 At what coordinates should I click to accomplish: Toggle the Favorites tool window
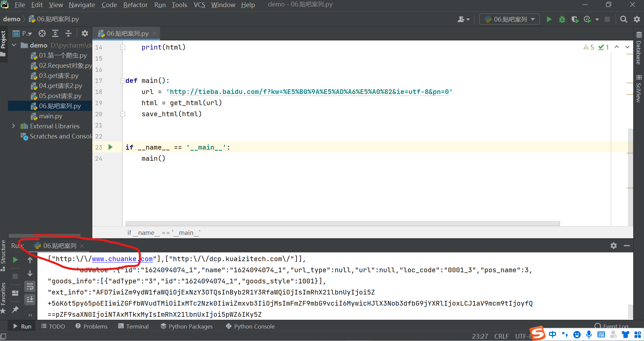click(3, 298)
